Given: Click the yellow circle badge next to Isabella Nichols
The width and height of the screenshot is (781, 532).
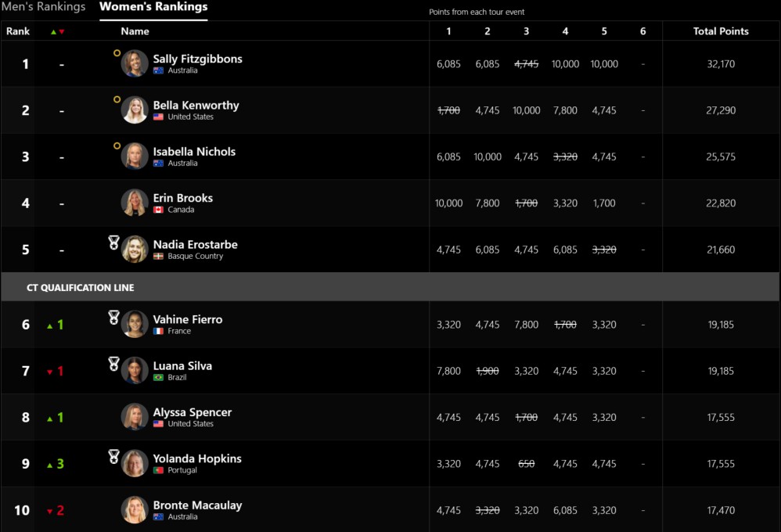Looking at the screenshot, I should pyautogui.click(x=117, y=146).
